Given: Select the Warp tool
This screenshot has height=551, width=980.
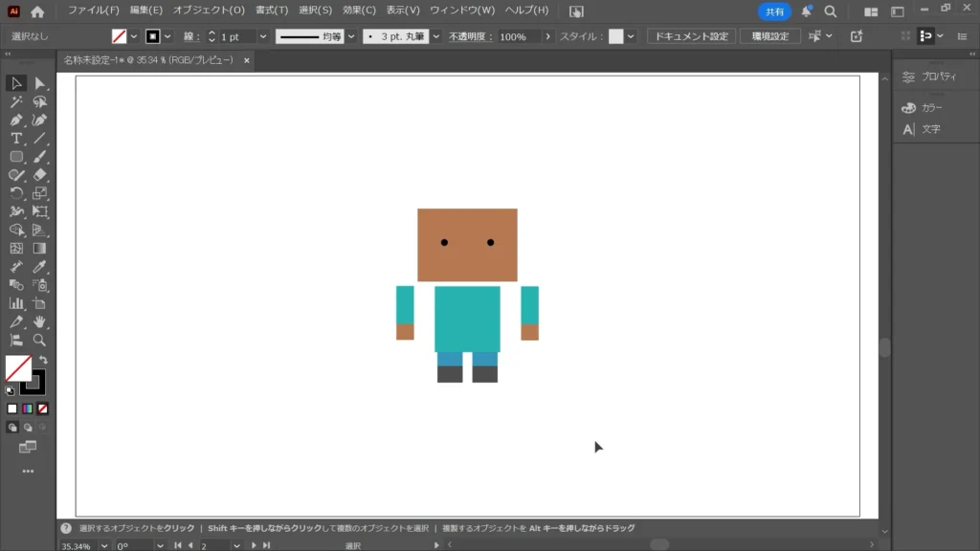Looking at the screenshot, I should (16, 211).
